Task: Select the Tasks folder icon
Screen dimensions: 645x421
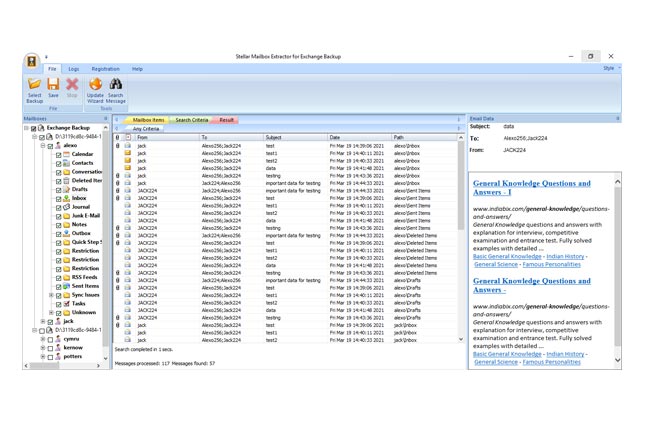Action: coord(66,303)
